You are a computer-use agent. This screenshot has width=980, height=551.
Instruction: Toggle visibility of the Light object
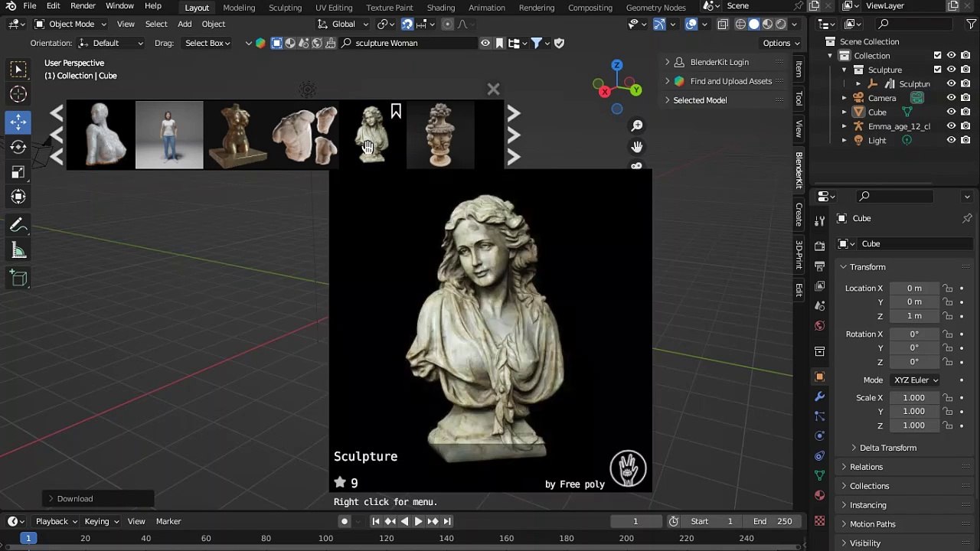click(x=951, y=140)
